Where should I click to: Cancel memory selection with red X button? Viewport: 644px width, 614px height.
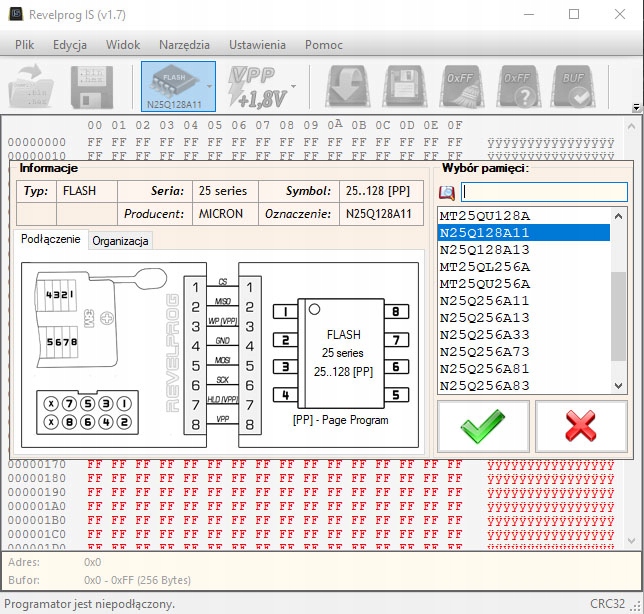click(581, 427)
